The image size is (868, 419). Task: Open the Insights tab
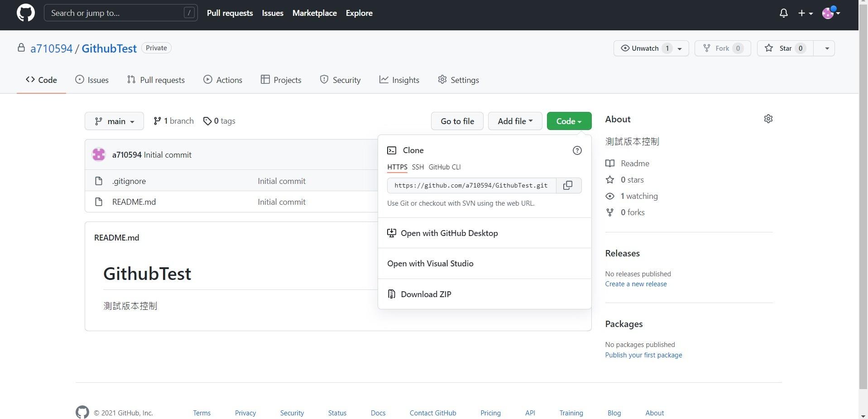pos(399,80)
